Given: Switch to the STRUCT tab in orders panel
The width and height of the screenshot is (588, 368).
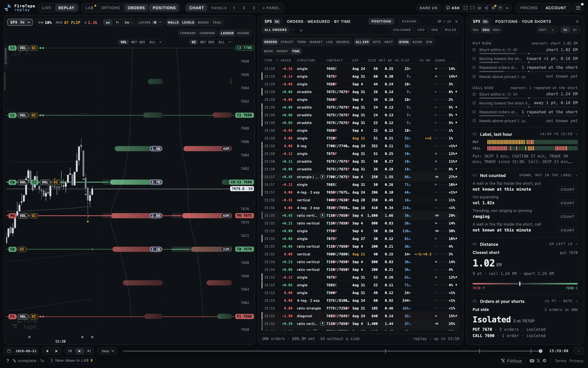Looking at the screenshot, I should pyautogui.click(x=287, y=42).
